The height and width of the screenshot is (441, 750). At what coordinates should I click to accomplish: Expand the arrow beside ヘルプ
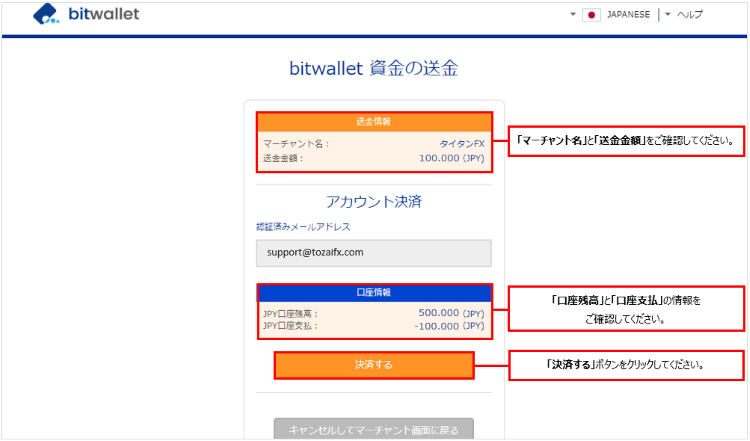click(668, 14)
